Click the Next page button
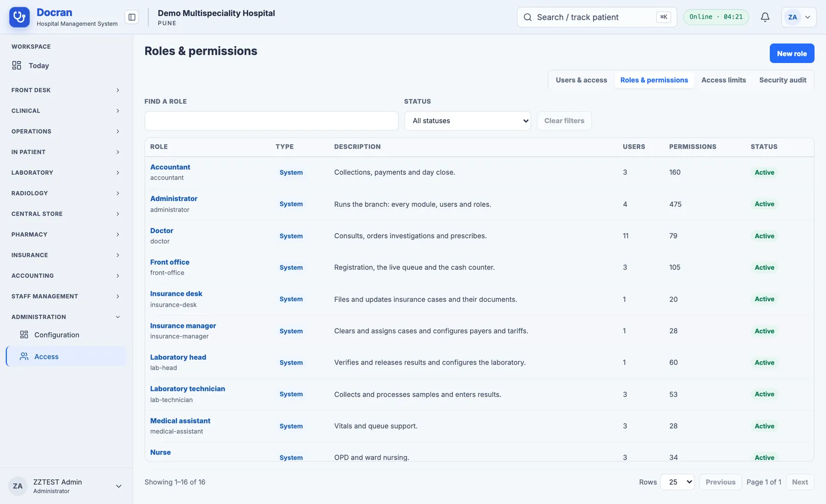 pyautogui.click(x=800, y=482)
